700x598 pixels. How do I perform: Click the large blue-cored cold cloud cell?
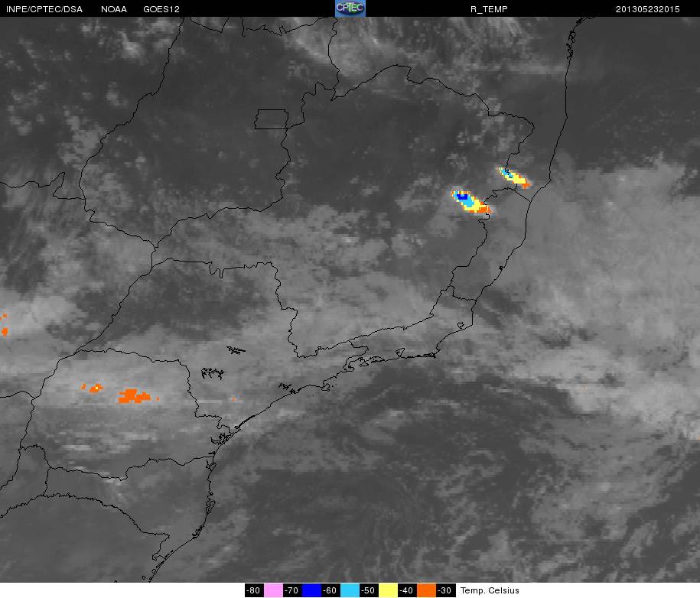click(x=470, y=202)
